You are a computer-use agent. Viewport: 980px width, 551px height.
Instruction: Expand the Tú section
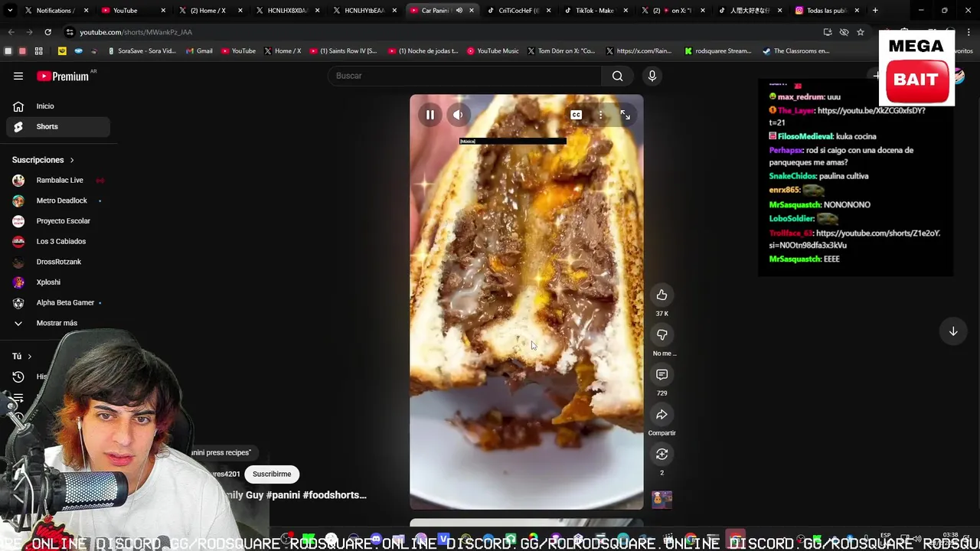(22, 356)
